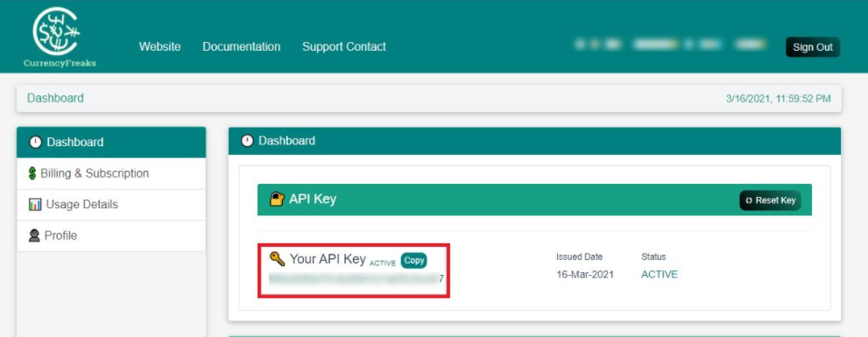Screen dimensions: 868x337
Task: Click the Sign Out button
Action: coord(813,47)
